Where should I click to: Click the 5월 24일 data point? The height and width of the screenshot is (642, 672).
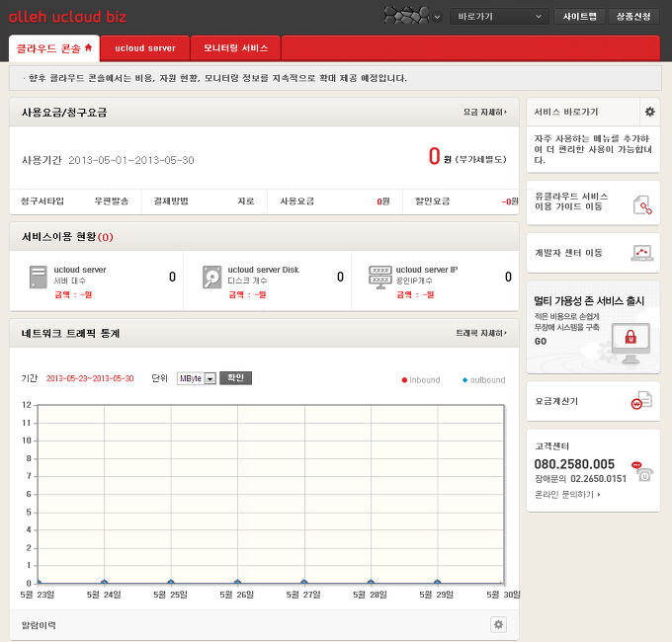pyautogui.click(x=104, y=582)
